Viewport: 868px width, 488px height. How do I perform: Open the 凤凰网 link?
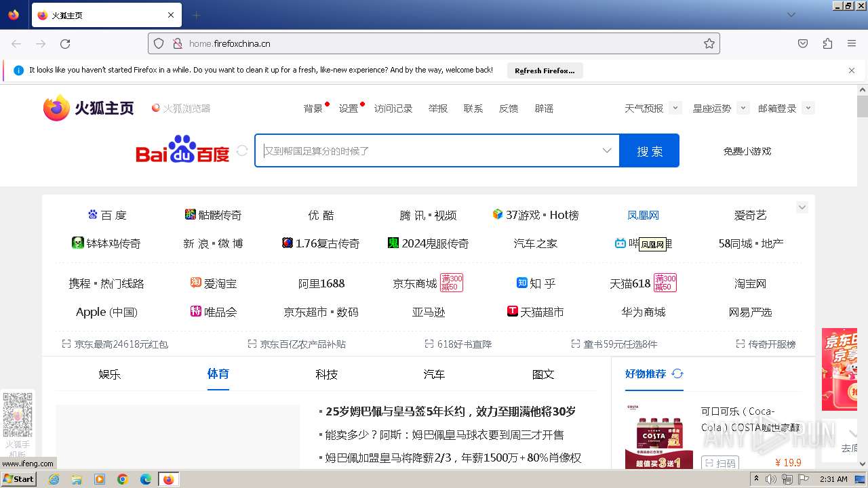[643, 215]
